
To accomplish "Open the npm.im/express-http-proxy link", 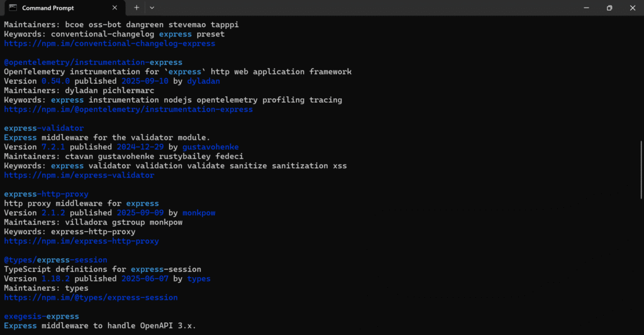I will 81,241.
